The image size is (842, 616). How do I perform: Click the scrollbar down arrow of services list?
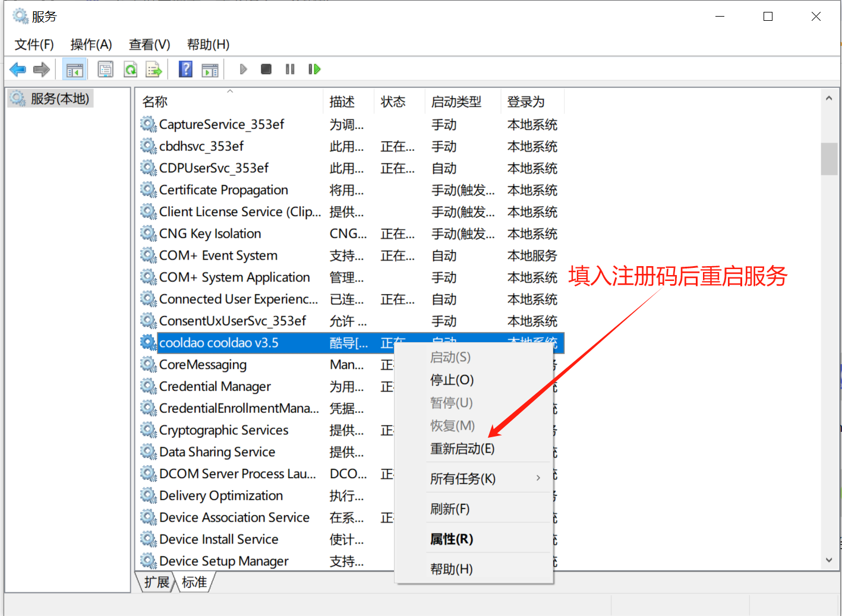click(829, 560)
